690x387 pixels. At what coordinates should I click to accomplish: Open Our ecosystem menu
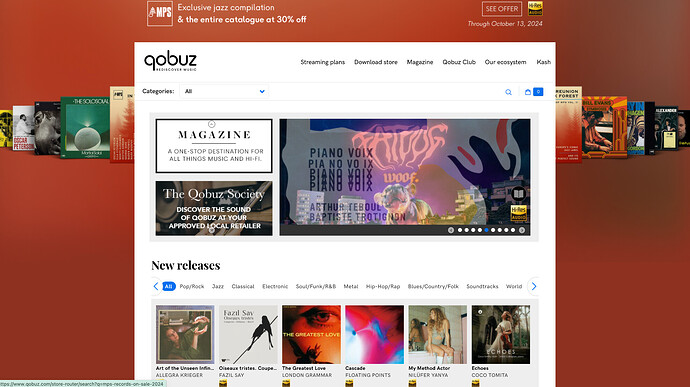pyautogui.click(x=505, y=62)
